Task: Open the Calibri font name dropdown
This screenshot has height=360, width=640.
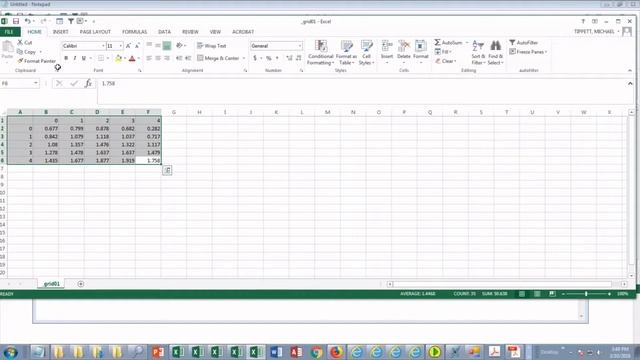Action: pyautogui.click(x=103, y=46)
